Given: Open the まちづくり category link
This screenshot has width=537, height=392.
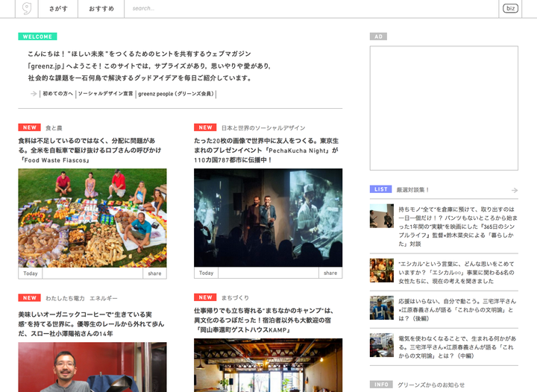Looking at the screenshot, I should 235,298.
